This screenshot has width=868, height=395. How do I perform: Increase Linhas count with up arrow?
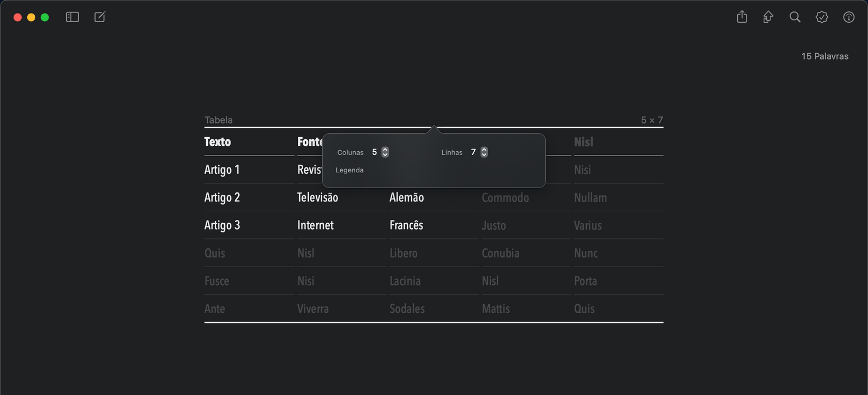click(484, 150)
